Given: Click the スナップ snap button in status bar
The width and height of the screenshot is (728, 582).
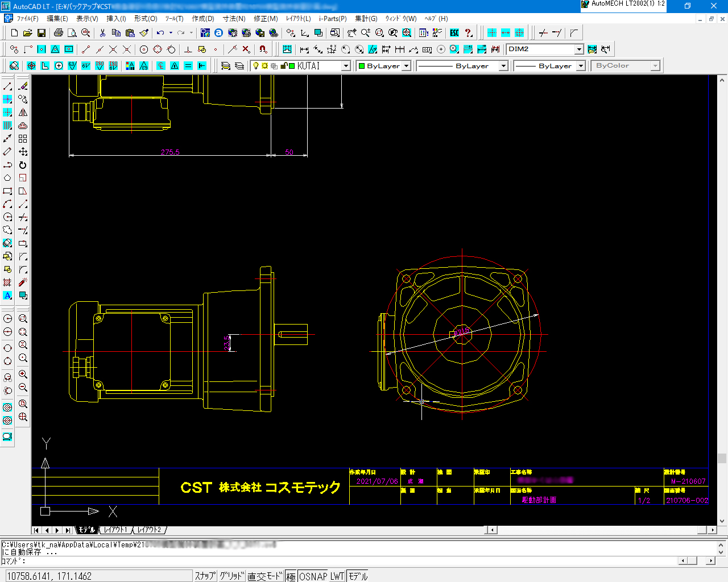Looking at the screenshot, I should pos(205,576).
